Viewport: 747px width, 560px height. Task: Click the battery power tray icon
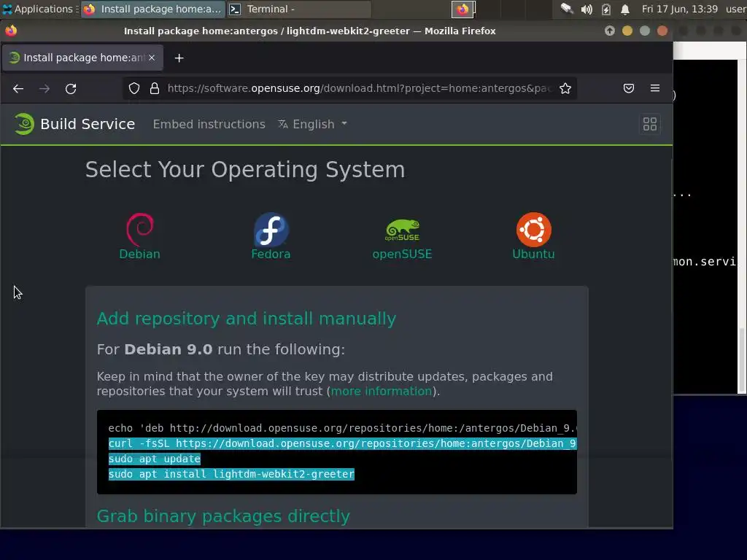pos(606,9)
